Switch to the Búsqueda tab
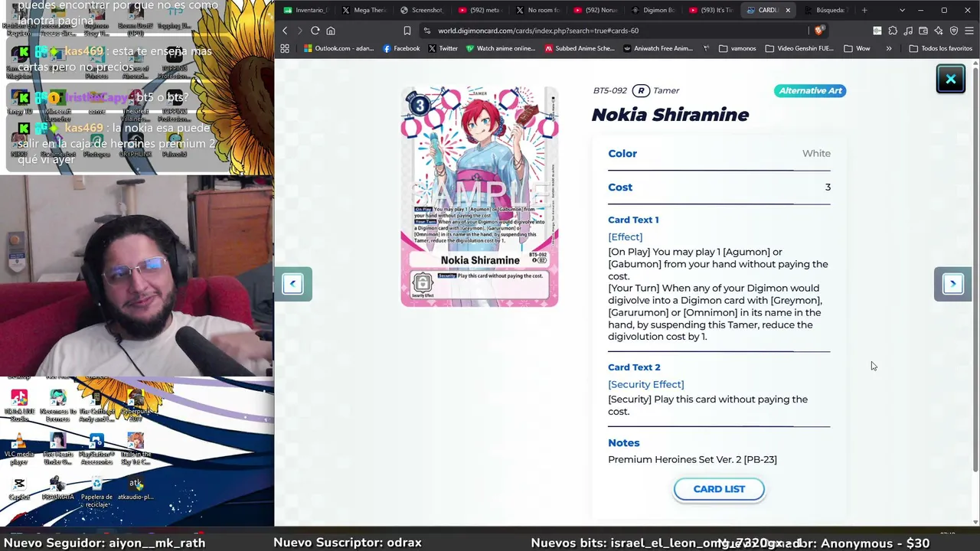The width and height of the screenshot is (980, 551). pyautogui.click(x=826, y=10)
